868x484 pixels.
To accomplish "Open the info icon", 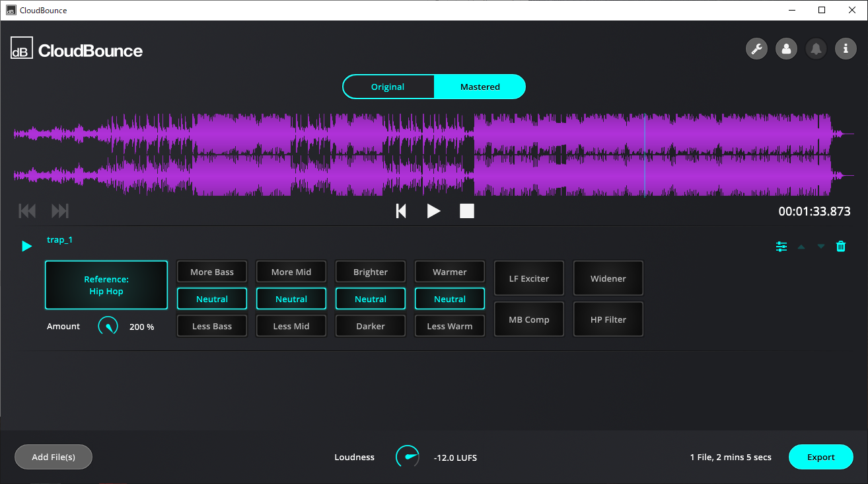I will pos(846,49).
